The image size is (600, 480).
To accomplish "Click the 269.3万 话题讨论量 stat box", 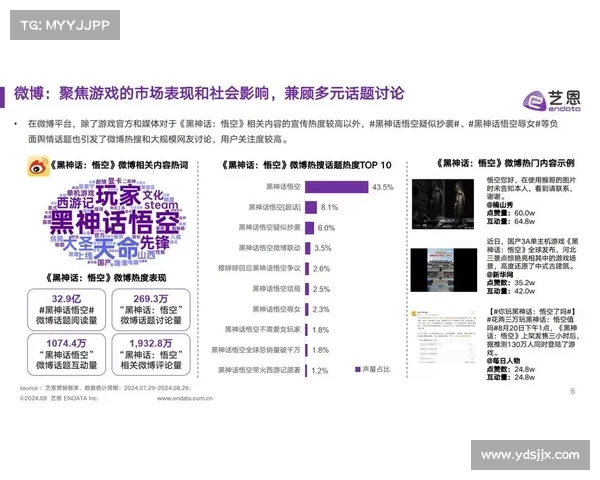I will click(x=151, y=310).
